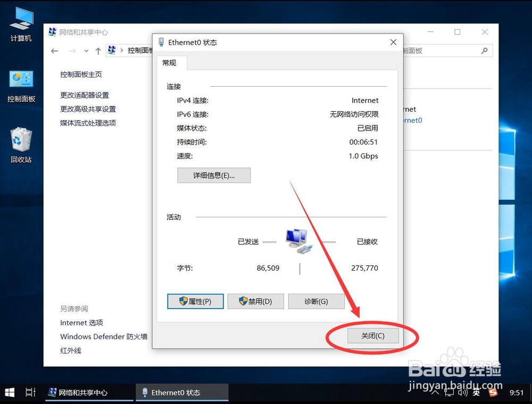Click the 英 input language indicator
Screen dimensions: 532x404
coord(477,392)
